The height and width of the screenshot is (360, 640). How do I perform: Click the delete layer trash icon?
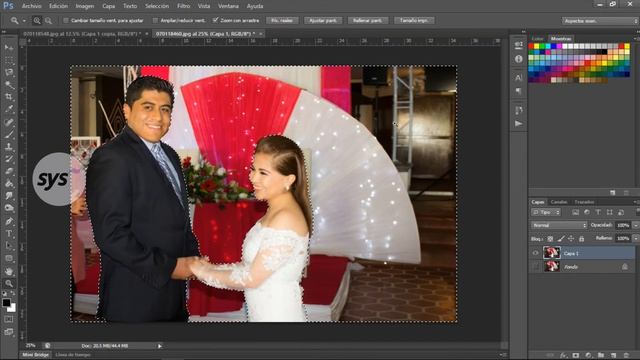tap(627, 356)
